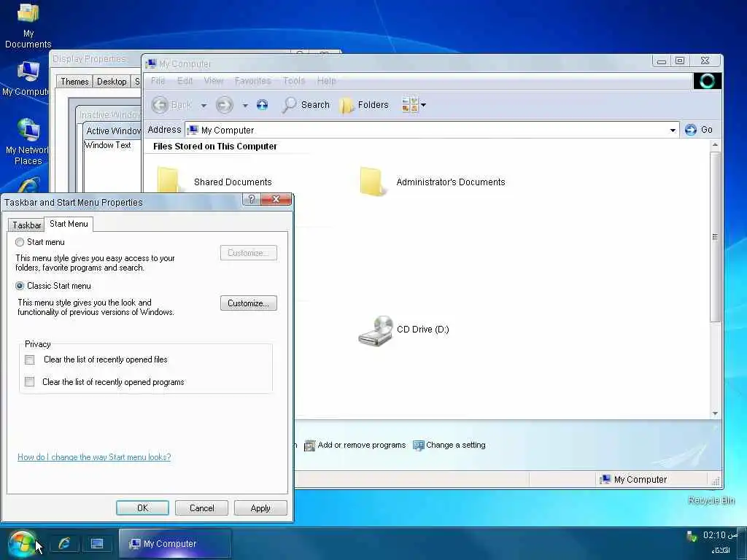Click Active Window title in Display Properties preview

click(113, 131)
